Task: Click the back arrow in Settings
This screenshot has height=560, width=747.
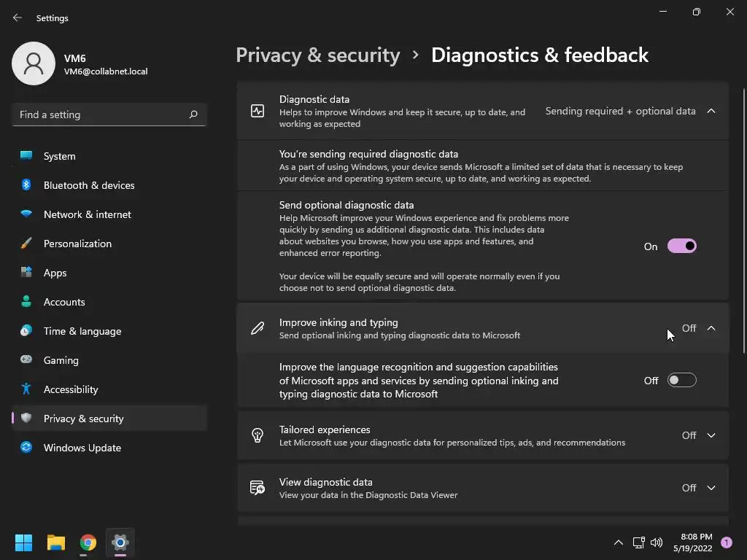Action: click(18, 17)
